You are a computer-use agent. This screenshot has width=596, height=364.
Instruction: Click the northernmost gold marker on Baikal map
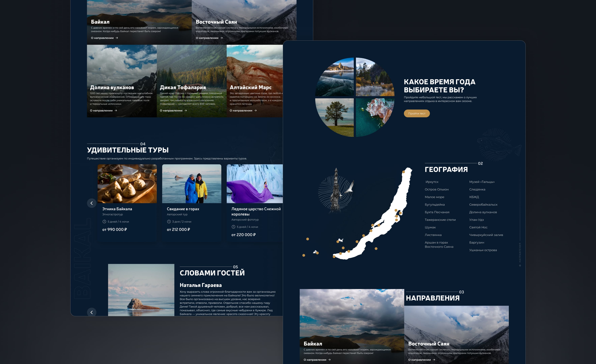pos(403,172)
